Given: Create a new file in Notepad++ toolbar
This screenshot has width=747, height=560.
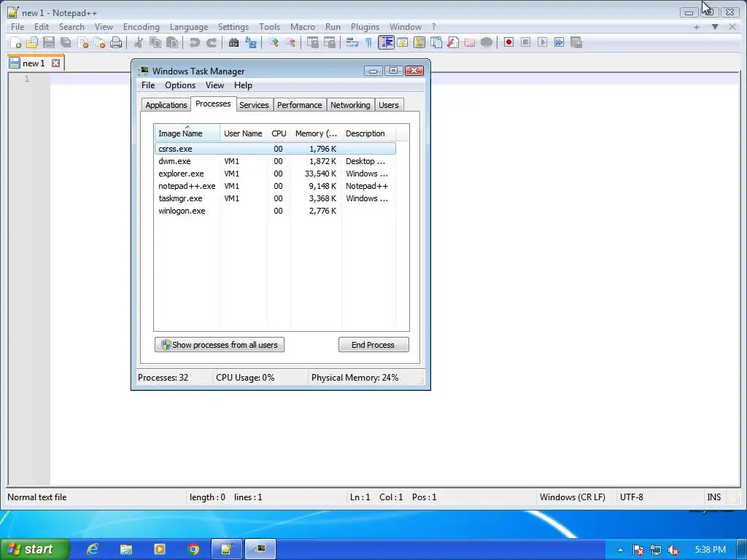Looking at the screenshot, I should tap(16, 43).
